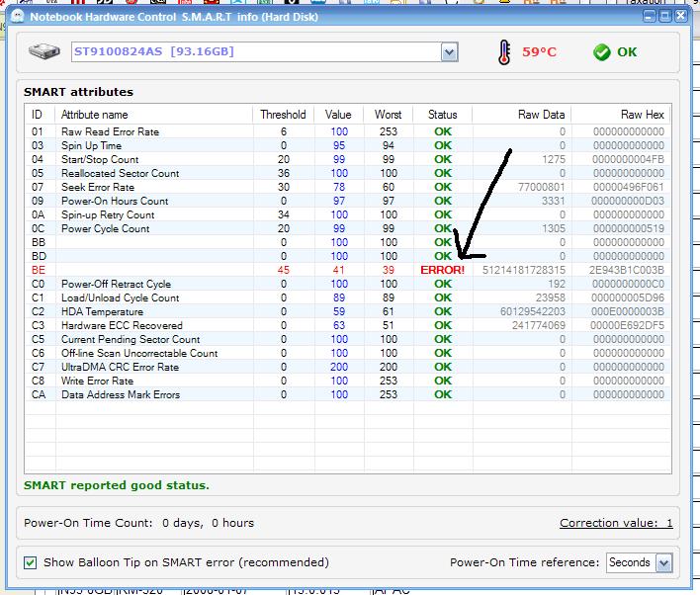Click raw hex value 0000496F061
Image resolution: width=700 pixels, height=595 pixels.
tap(629, 187)
